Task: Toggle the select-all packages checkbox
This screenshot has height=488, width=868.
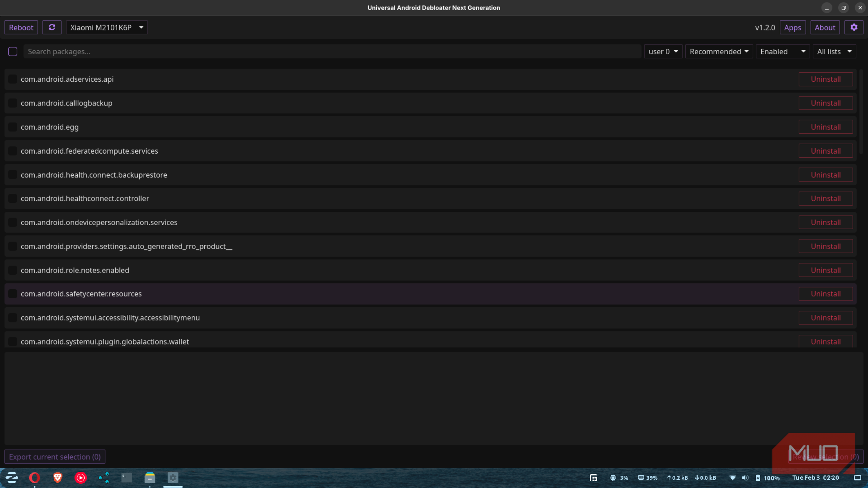Action: [x=13, y=52]
